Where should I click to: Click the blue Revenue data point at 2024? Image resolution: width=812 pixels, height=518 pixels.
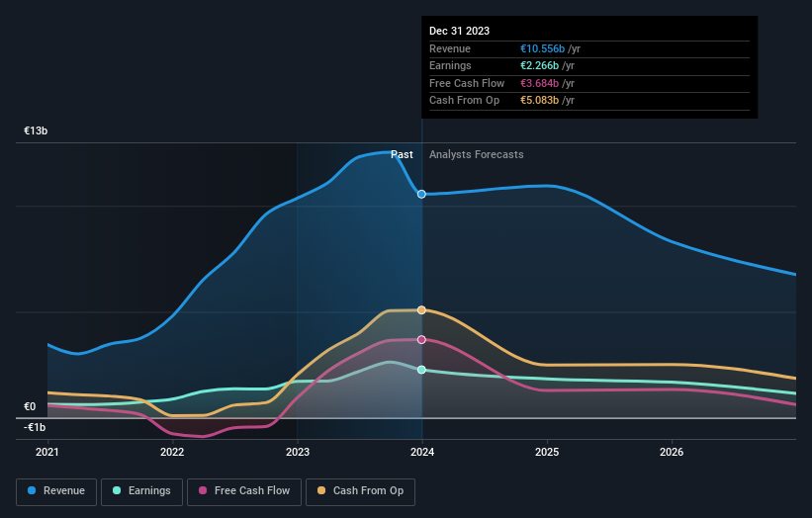point(421,194)
